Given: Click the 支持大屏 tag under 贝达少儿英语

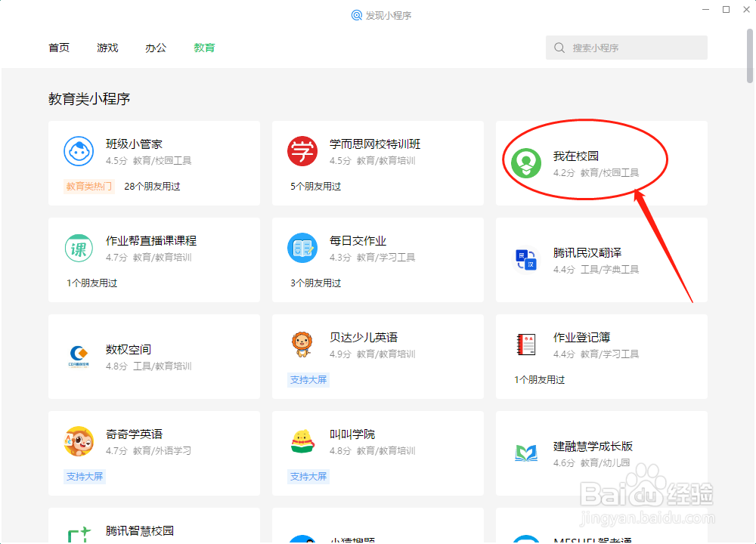Looking at the screenshot, I should pos(308,380).
